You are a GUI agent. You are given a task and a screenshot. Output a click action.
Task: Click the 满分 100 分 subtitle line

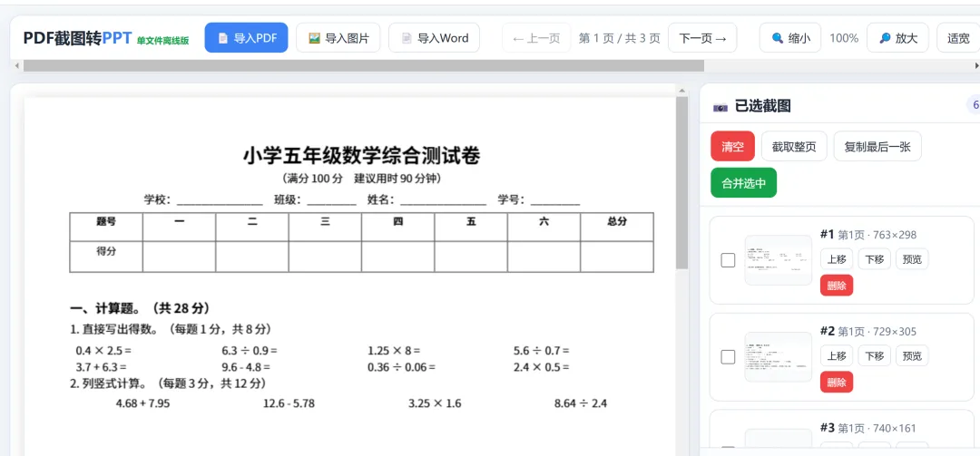click(362, 179)
